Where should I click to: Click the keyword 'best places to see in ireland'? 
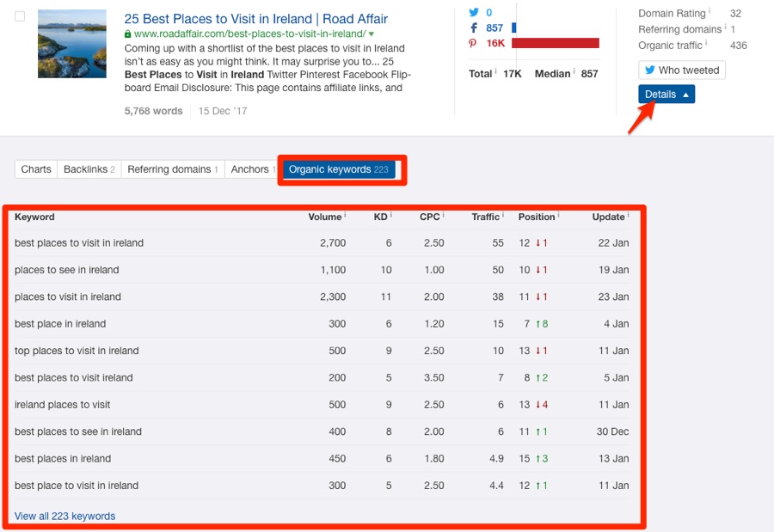coord(78,431)
